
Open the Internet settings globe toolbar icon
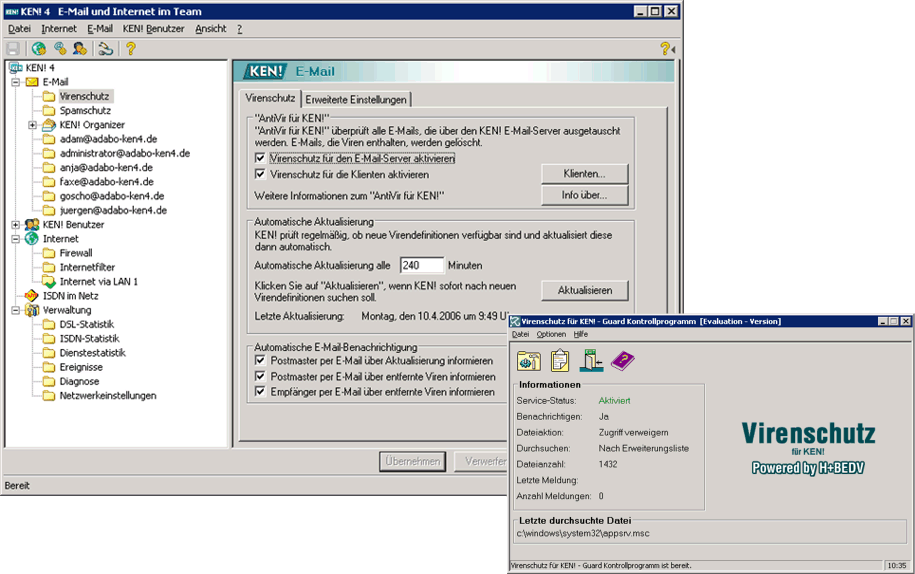(39, 49)
